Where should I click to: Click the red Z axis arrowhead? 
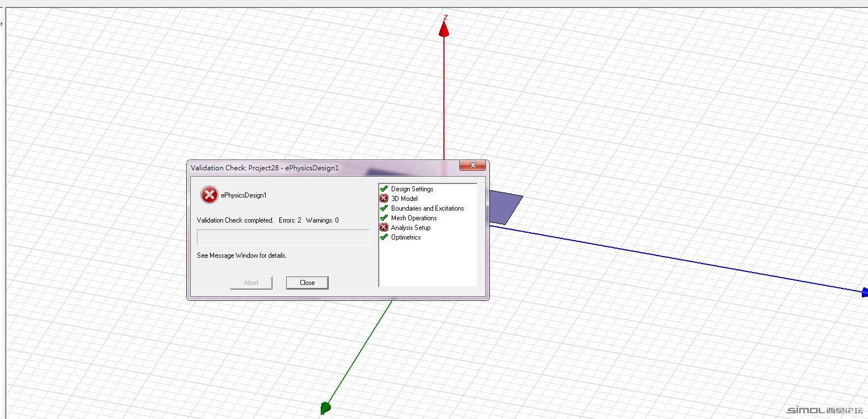tap(444, 28)
